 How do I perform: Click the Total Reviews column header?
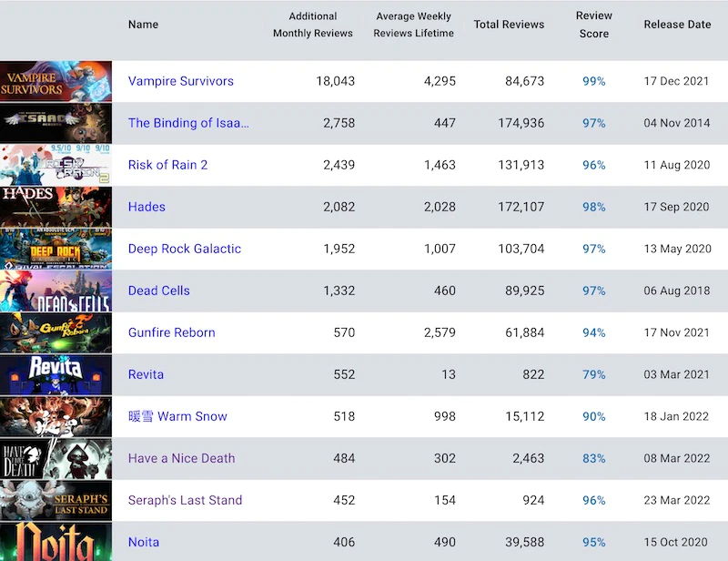click(509, 25)
